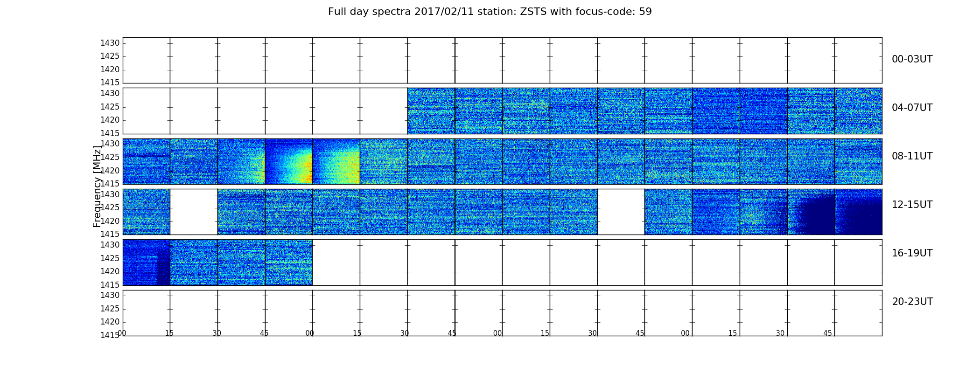
Task: Click the 1415 tick in the 16-19UT row
Action: (110, 285)
